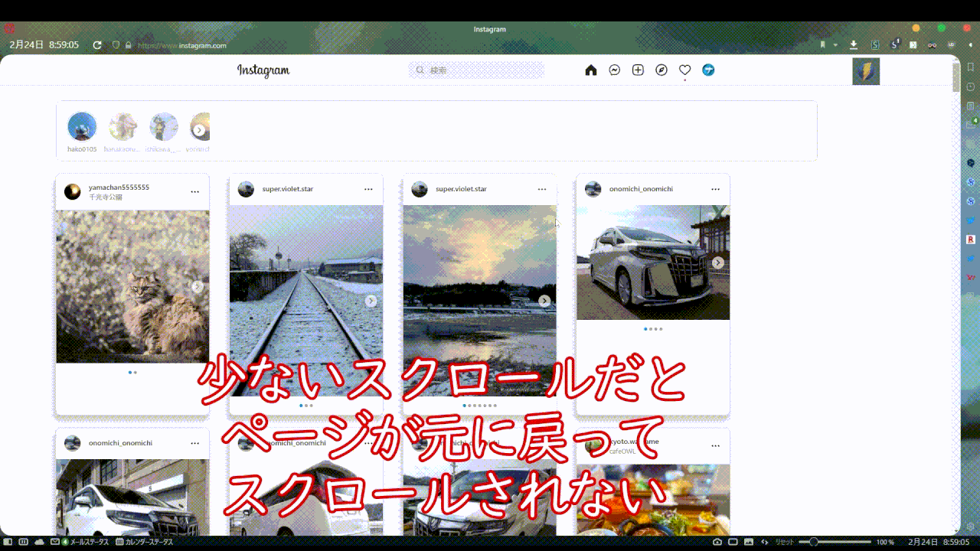Open super.violet.star profile on railway post
The width and height of the screenshot is (980, 551).
tap(287, 189)
